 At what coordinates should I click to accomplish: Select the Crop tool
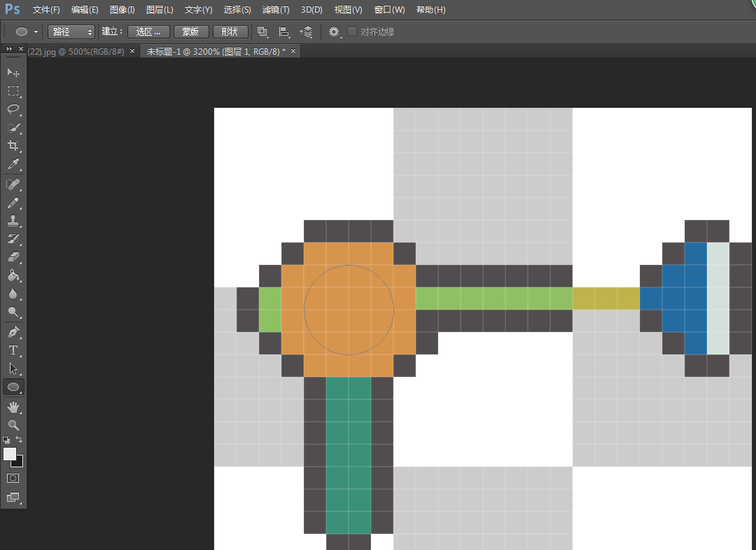[x=13, y=145]
